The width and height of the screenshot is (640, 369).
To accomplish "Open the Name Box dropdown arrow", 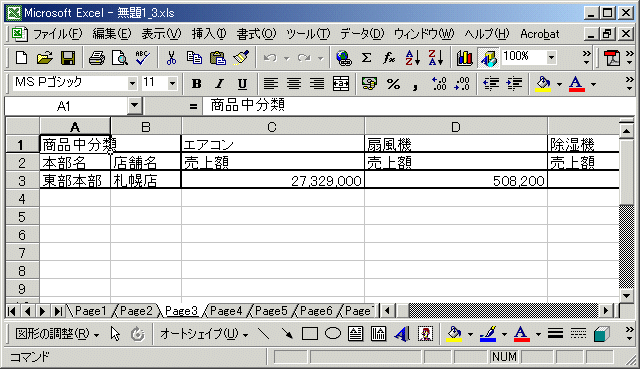I will 134,106.
